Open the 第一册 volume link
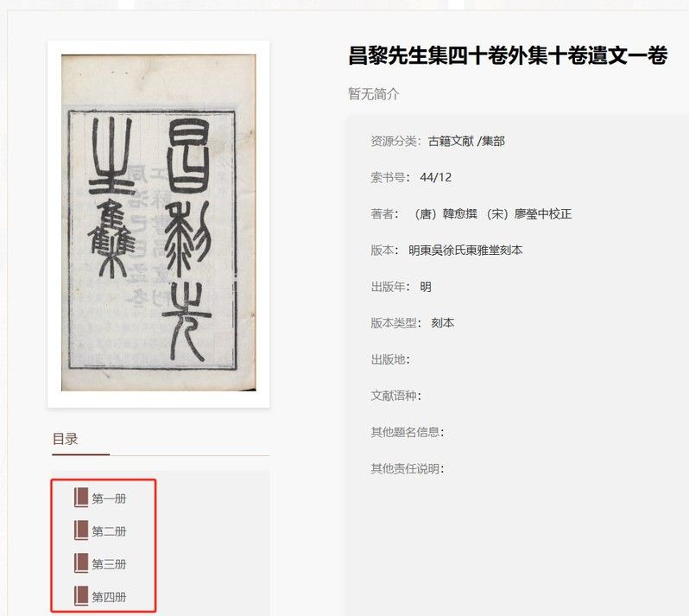The height and width of the screenshot is (616, 689). pyautogui.click(x=109, y=499)
